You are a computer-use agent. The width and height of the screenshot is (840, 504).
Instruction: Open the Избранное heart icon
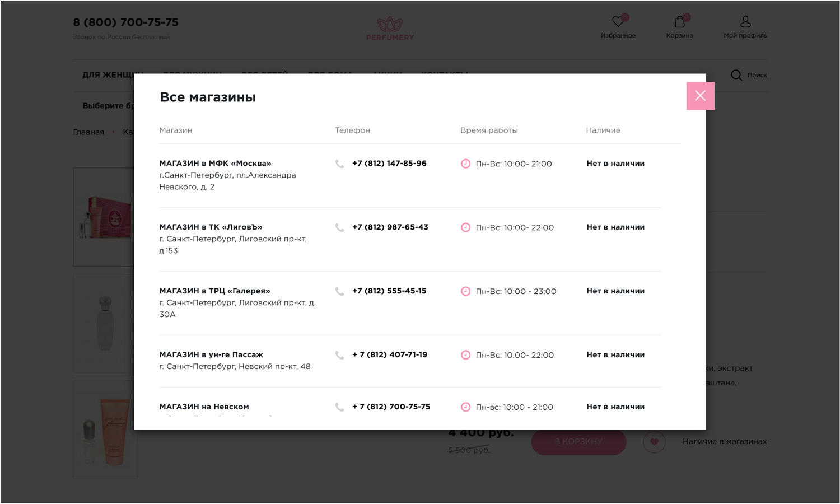pyautogui.click(x=618, y=22)
